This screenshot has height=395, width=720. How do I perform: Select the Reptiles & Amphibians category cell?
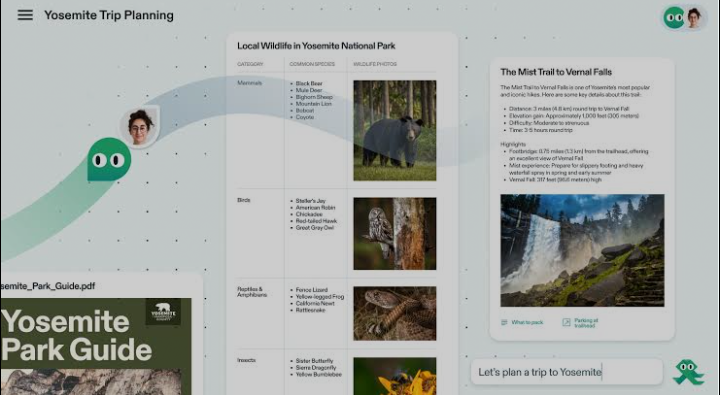tap(252, 292)
